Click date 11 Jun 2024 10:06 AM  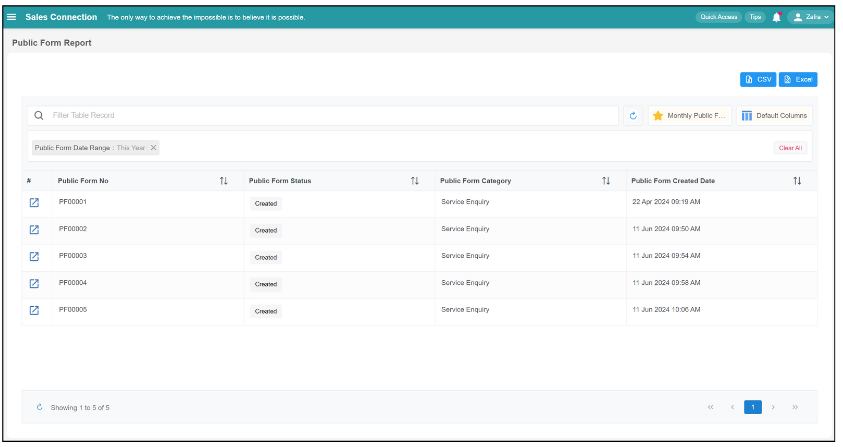(x=666, y=309)
